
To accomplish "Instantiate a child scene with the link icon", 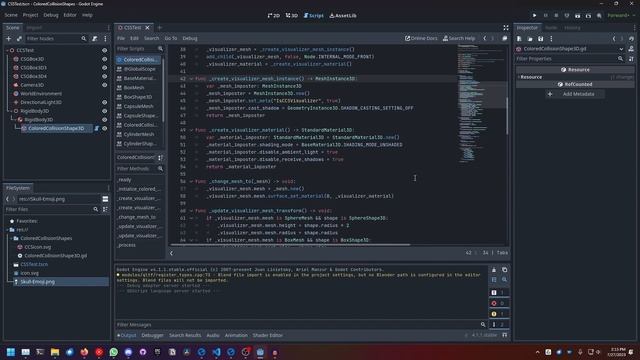I will pyautogui.click(x=19, y=38).
